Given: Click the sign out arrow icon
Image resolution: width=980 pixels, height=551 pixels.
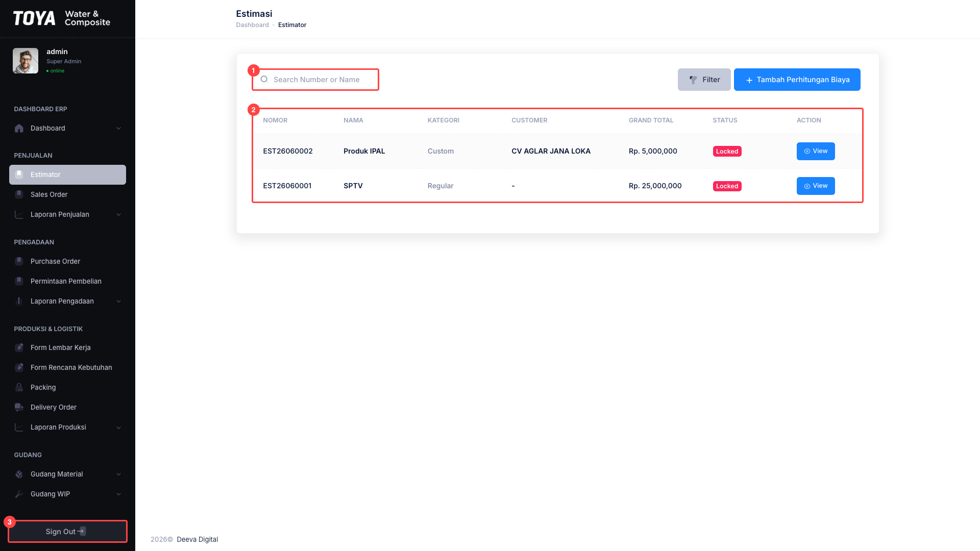Looking at the screenshot, I should [x=82, y=531].
